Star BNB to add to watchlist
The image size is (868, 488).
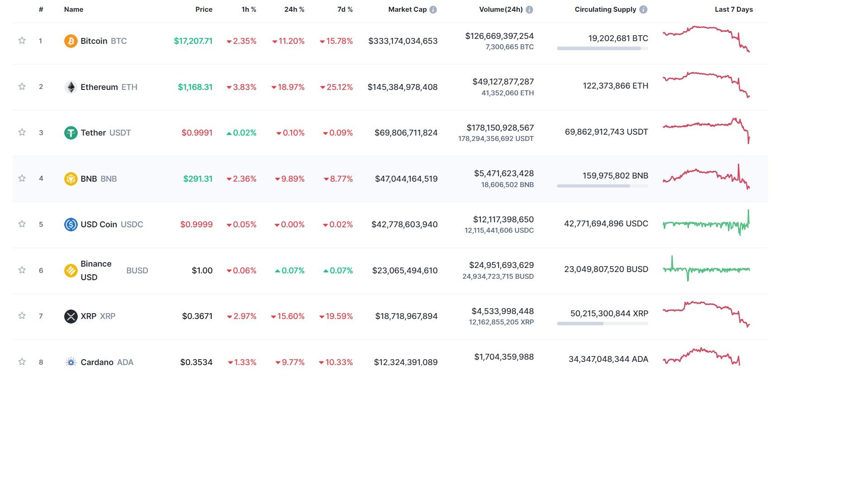22,178
